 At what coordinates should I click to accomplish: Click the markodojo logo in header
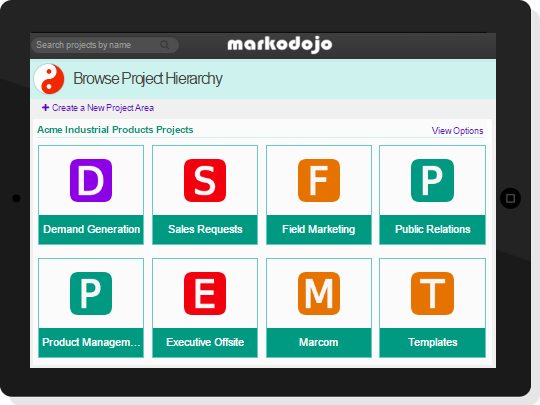point(280,45)
